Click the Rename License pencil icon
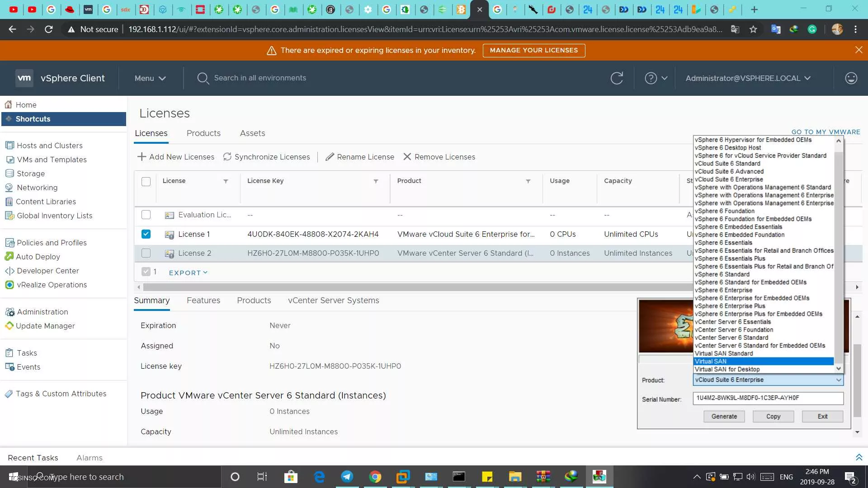The width and height of the screenshot is (868, 488). (x=330, y=157)
